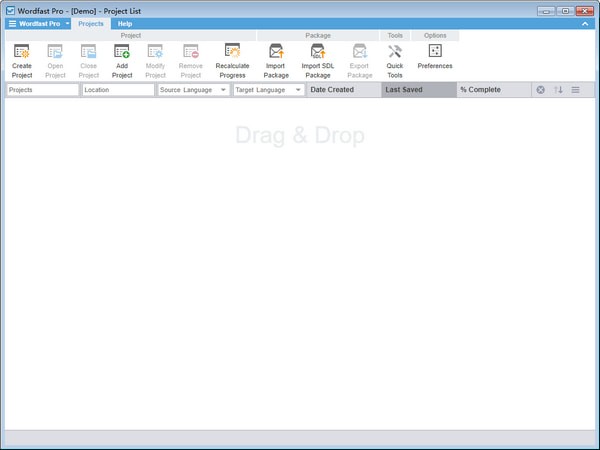Click the Open Project icon
The width and height of the screenshot is (600, 450).
55,51
